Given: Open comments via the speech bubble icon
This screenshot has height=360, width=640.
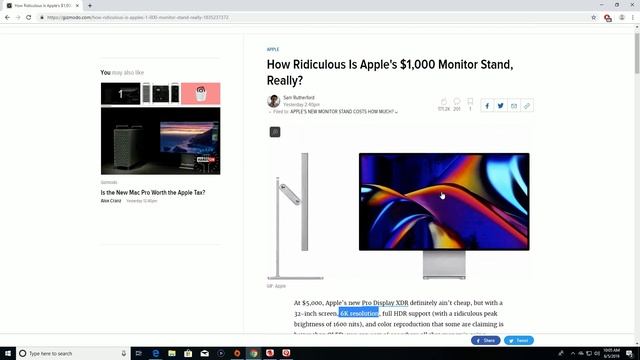Looking at the screenshot, I should click(x=457, y=101).
